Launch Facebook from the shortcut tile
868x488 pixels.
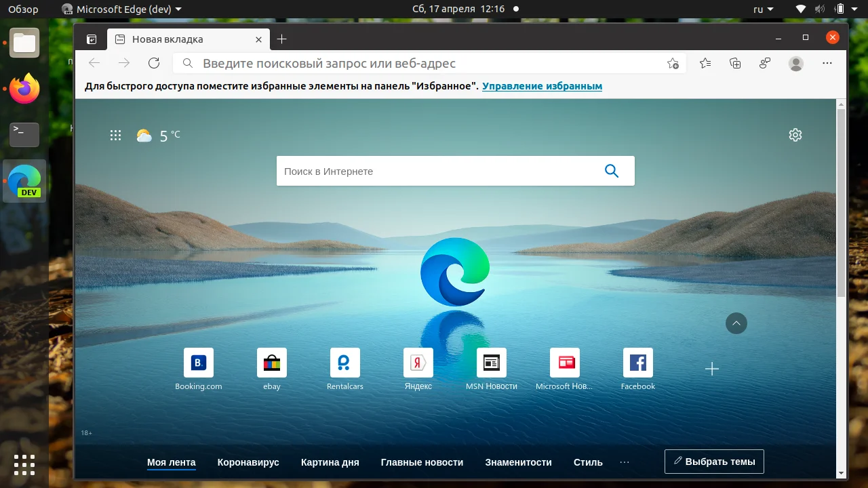pos(637,362)
